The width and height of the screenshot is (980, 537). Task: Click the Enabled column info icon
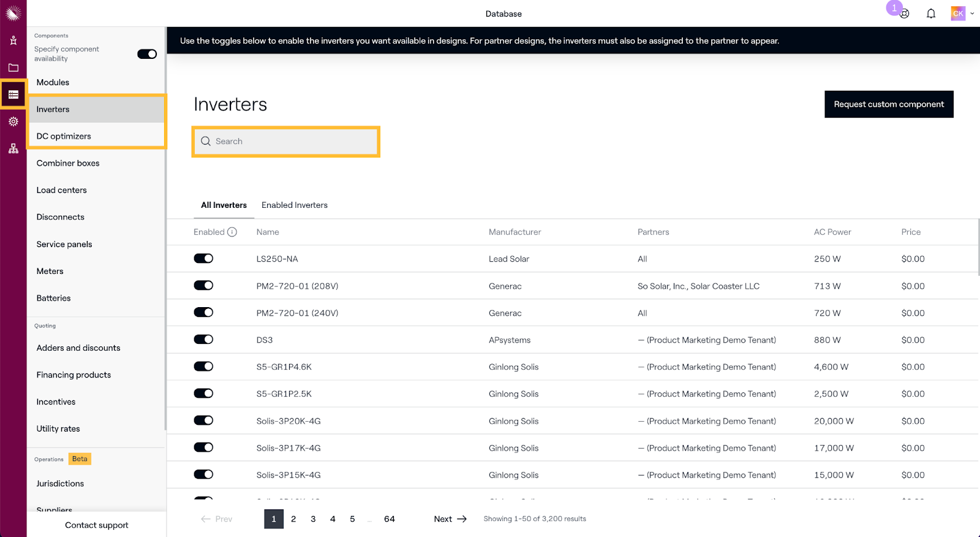click(232, 232)
